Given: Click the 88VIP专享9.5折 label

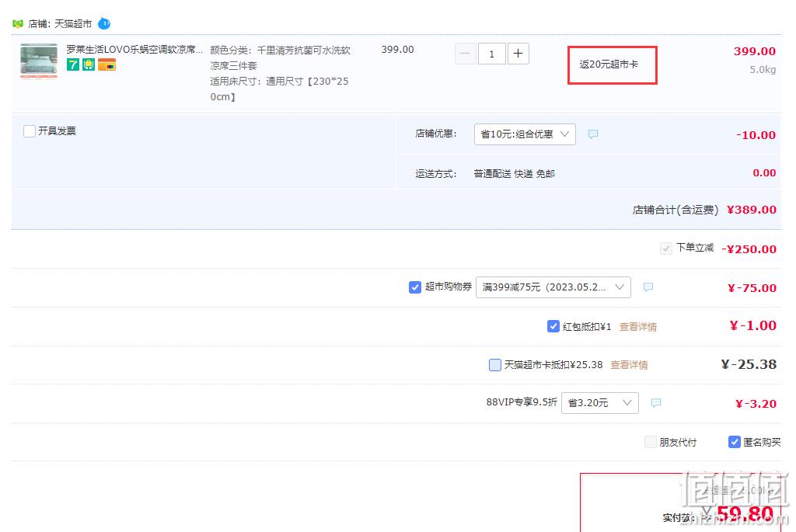Looking at the screenshot, I should [x=522, y=402].
